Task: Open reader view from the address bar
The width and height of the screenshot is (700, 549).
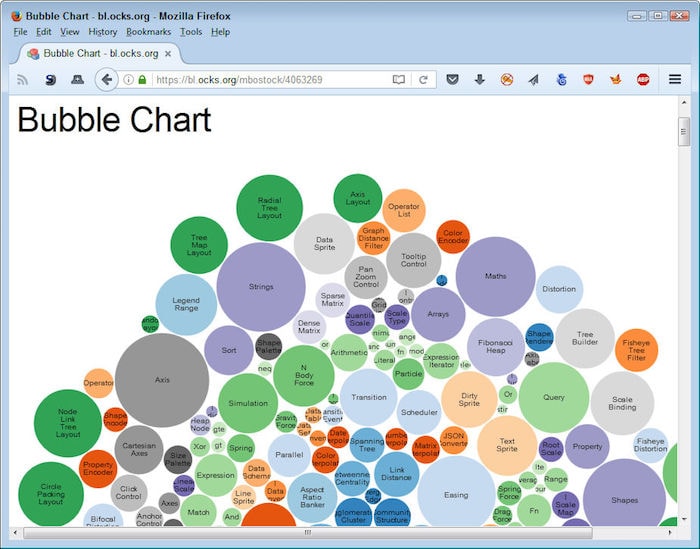Action: (398, 80)
